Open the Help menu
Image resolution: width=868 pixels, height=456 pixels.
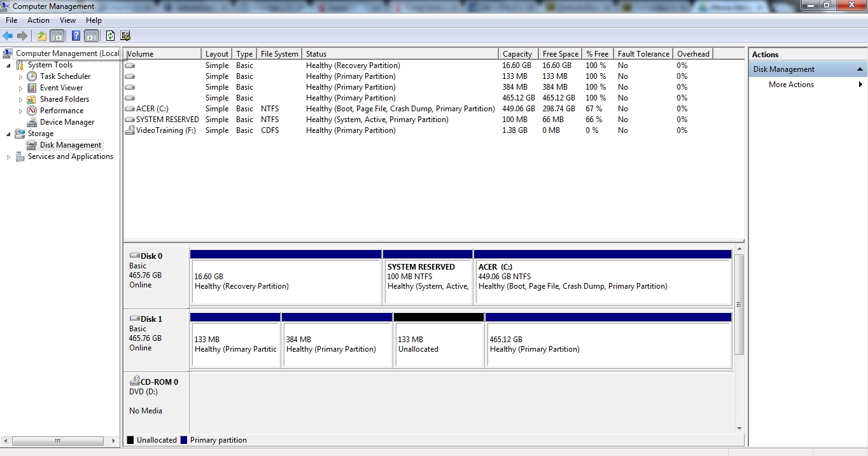tap(94, 20)
